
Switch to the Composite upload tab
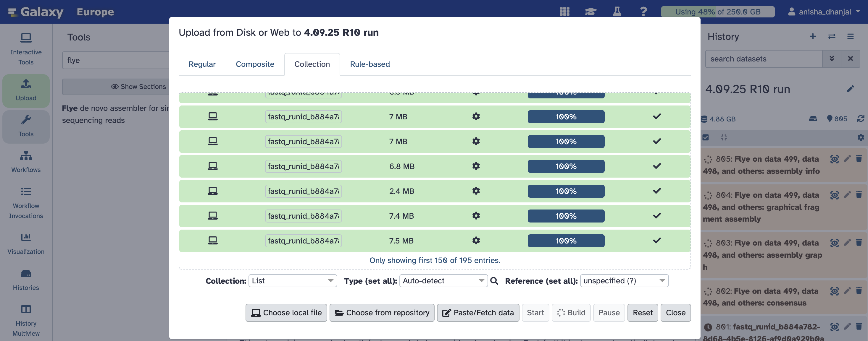pyautogui.click(x=255, y=64)
